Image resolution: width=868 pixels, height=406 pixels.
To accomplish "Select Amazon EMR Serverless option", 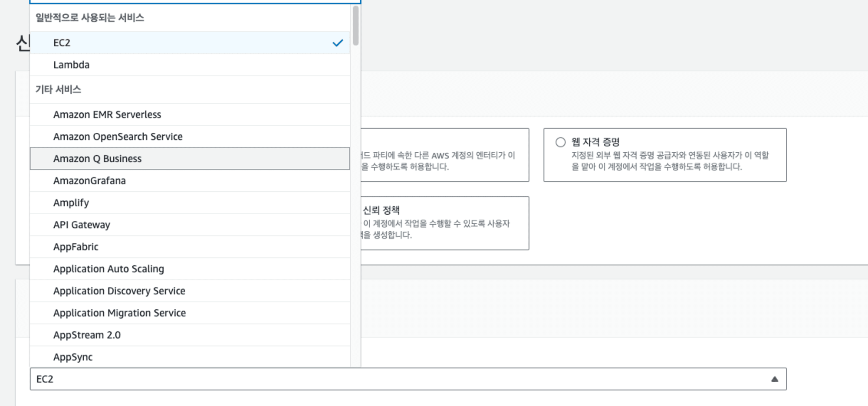I will coord(190,115).
